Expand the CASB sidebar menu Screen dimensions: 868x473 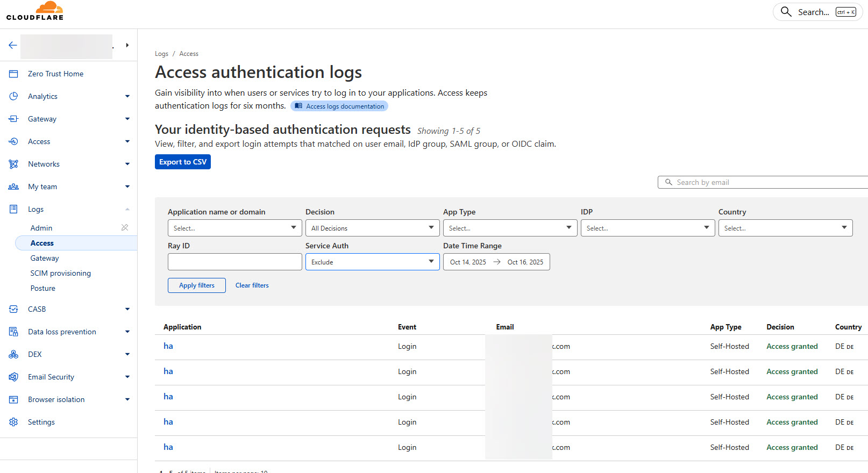point(127,309)
